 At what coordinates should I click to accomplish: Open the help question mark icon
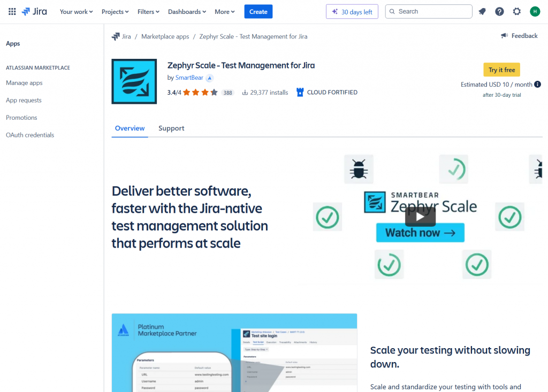(499, 12)
